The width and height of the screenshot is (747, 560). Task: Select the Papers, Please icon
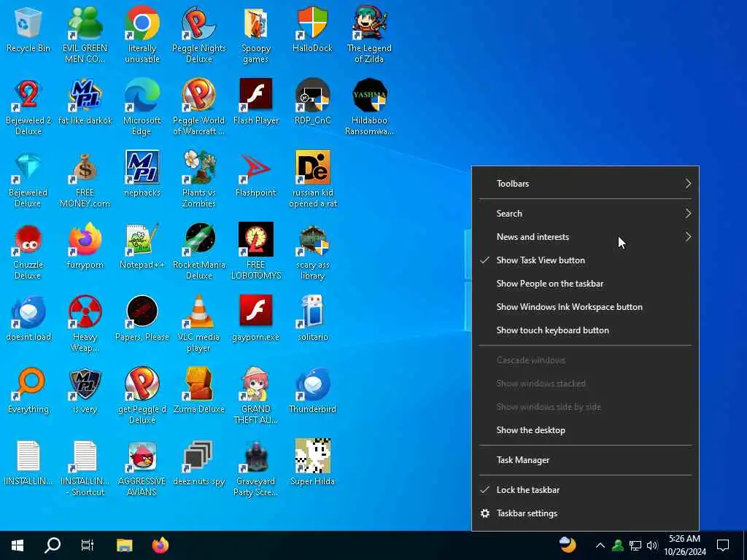coord(142,312)
